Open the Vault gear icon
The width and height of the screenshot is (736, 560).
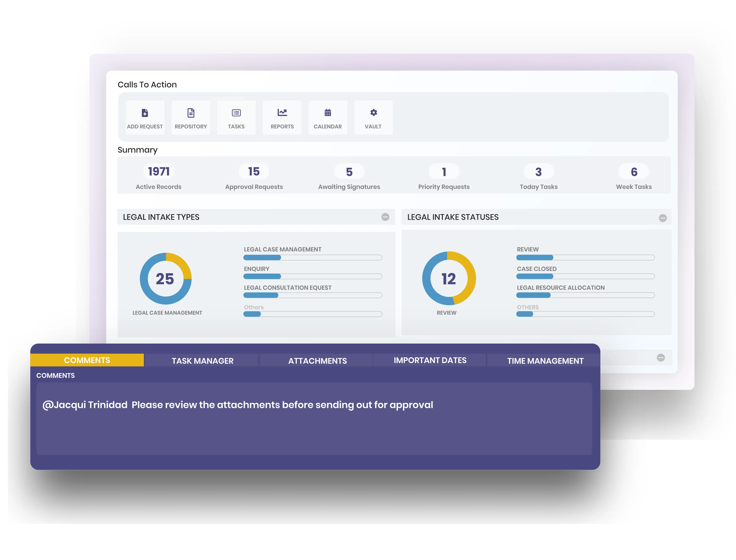(373, 113)
